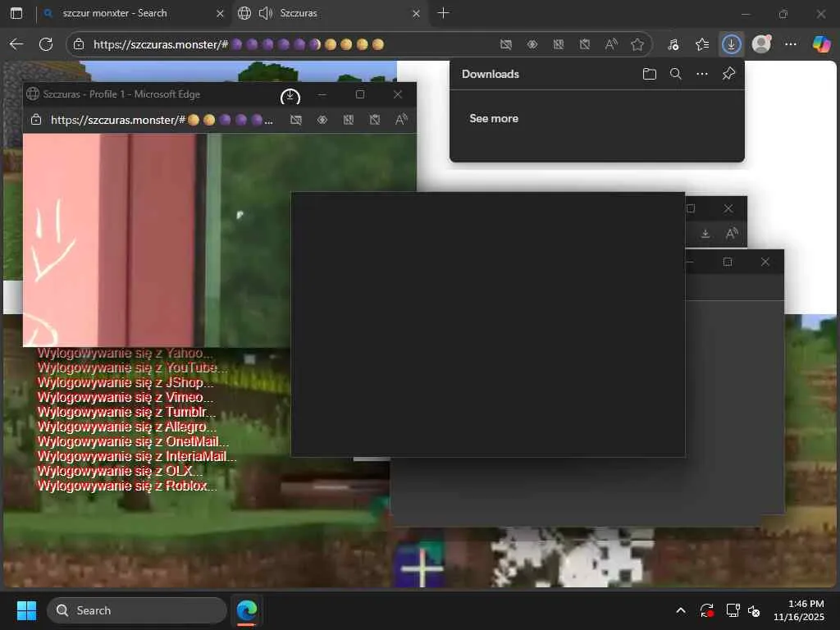
Task: Click 'Wylogowywanie się z Roblox...' text
Action: (127, 486)
